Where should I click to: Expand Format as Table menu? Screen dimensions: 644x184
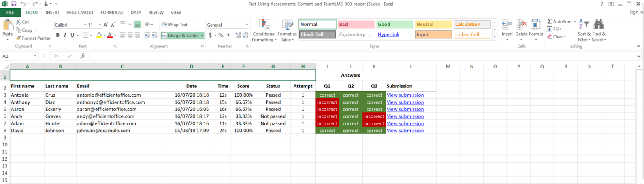tap(287, 31)
